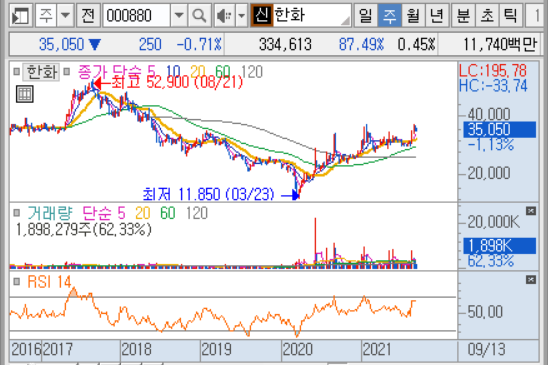Click the 한화 stock name field
Screen dimensions: 548x365
pyautogui.click(x=311, y=16)
